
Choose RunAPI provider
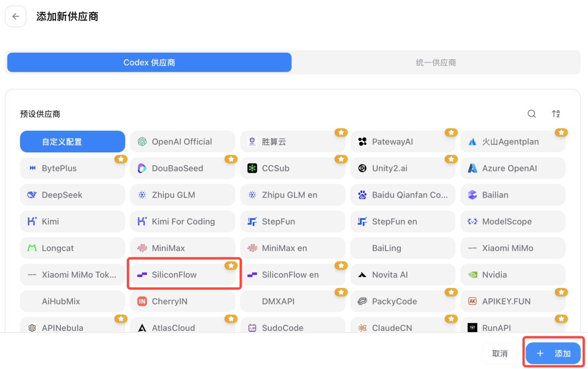tap(513, 325)
